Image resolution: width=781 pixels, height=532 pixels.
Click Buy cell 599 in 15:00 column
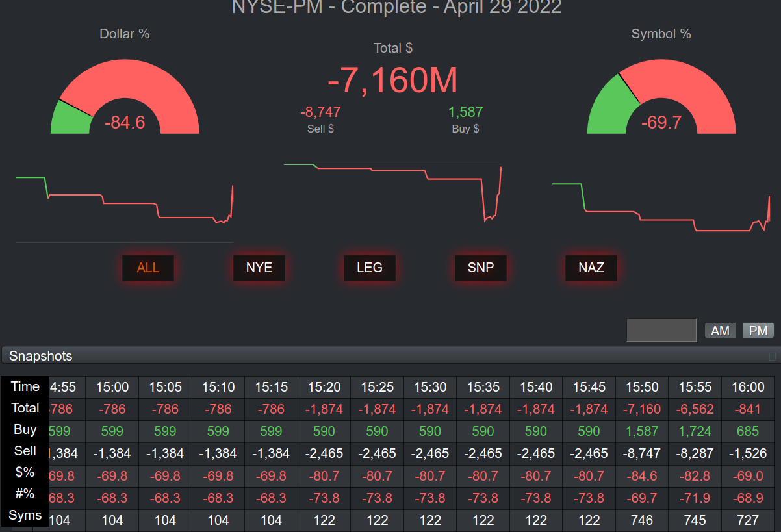coord(112,431)
